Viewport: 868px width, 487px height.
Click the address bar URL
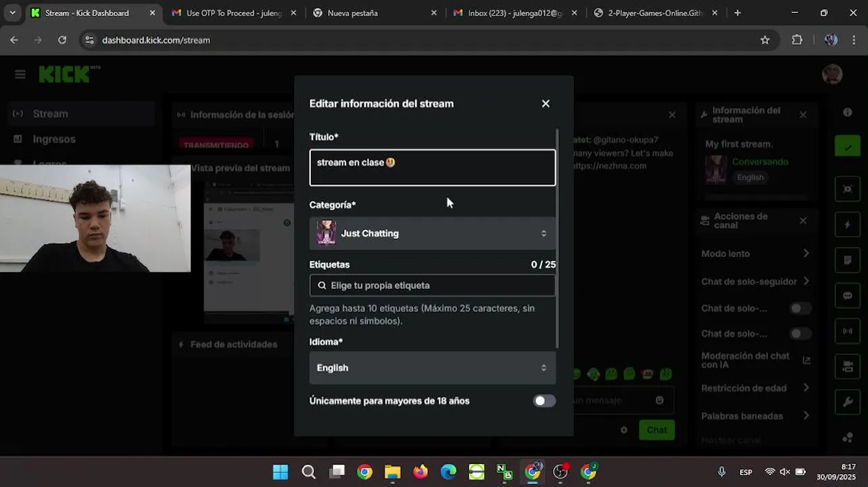coord(156,40)
